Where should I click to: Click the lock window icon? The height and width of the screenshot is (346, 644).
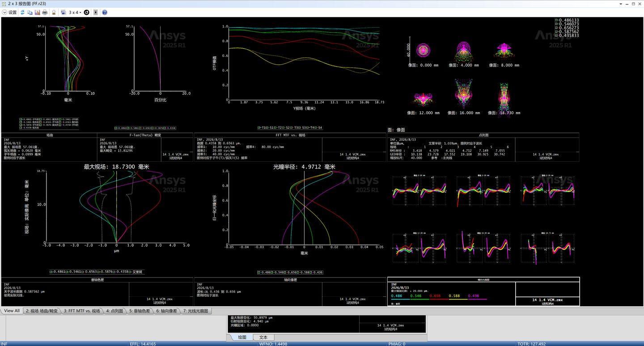tap(54, 13)
